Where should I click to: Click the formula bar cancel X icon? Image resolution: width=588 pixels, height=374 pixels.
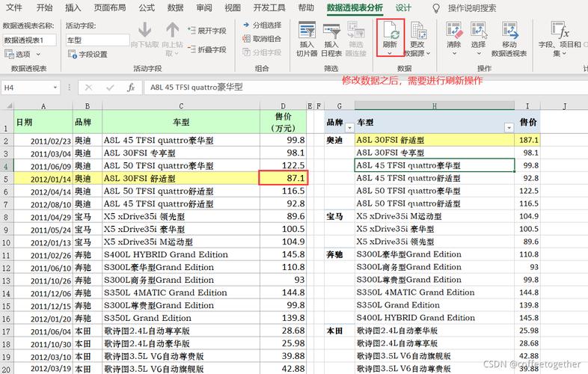(x=88, y=88)
